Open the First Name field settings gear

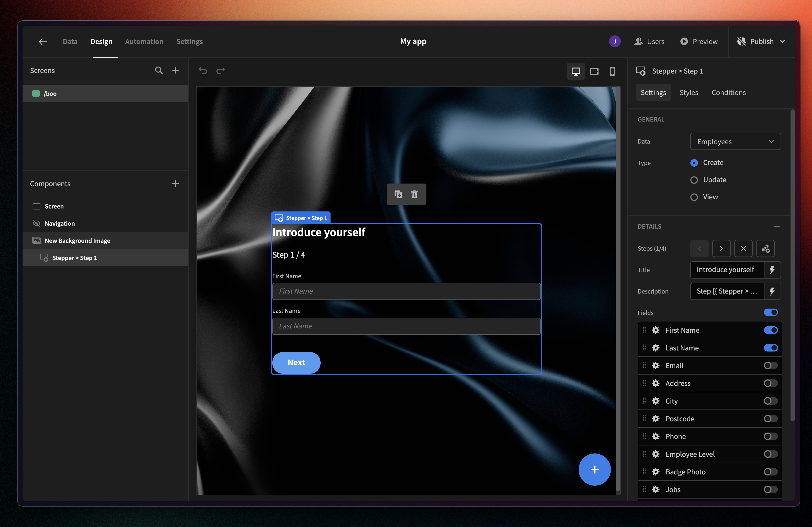pyautogui.click(x=656, y=330)
